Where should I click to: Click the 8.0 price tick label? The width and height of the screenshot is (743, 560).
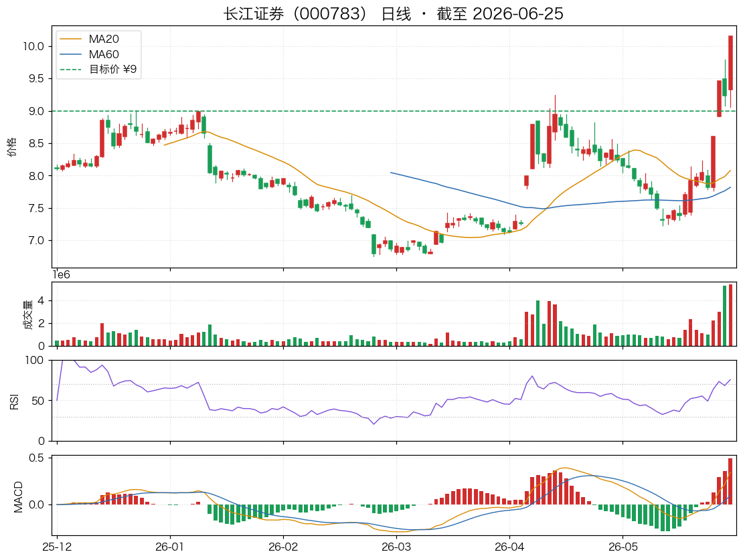(37, 176)
